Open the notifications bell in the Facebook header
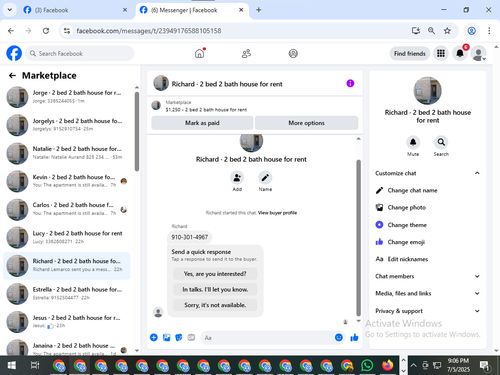Image resolution: width=500 pixels, height=375 pixels. click(460, 53)
